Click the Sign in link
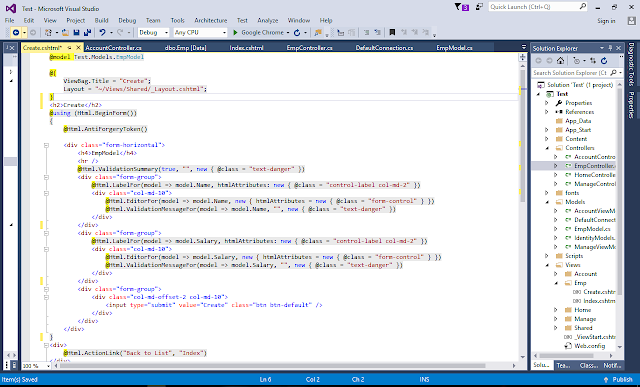The width and height of the screenshot is (640, 387). tap(606, 21)
